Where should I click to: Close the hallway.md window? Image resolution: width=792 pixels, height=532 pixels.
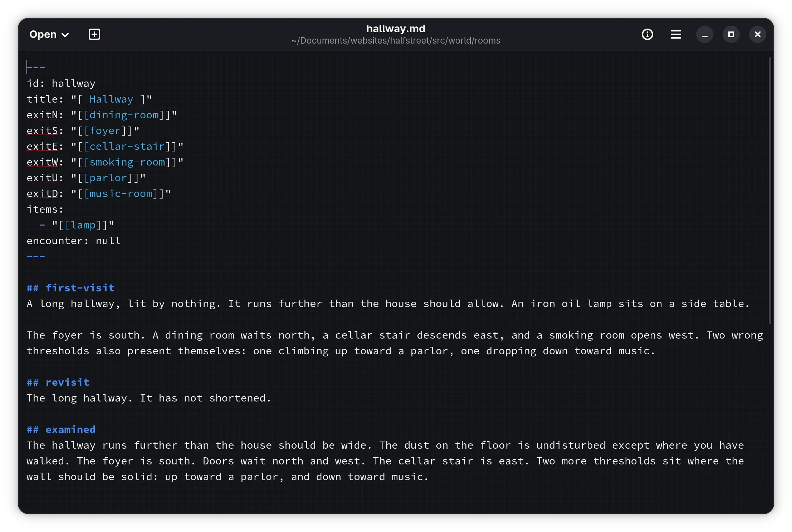click(758, 34)
